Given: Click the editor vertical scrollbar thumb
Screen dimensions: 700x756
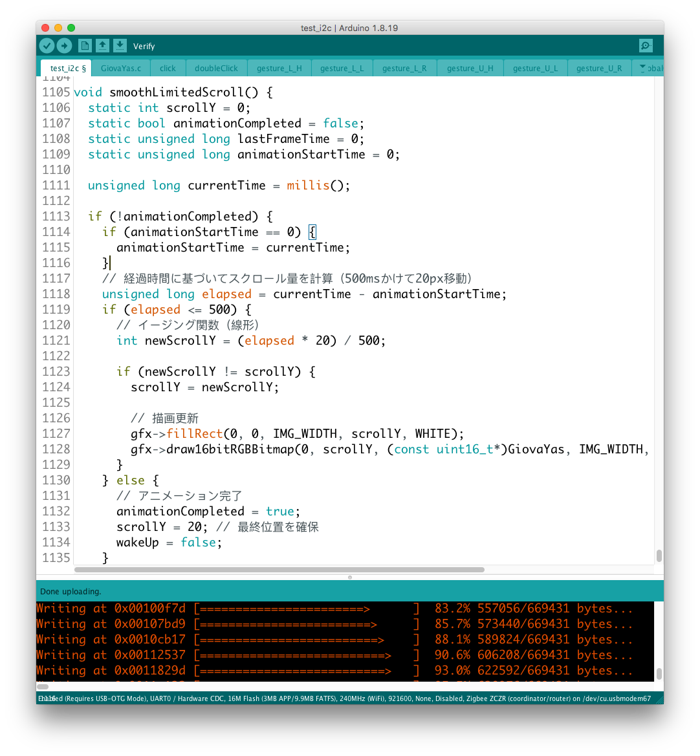Looking at the screenshot, I should pyautogui.click(x=659, y=556).
